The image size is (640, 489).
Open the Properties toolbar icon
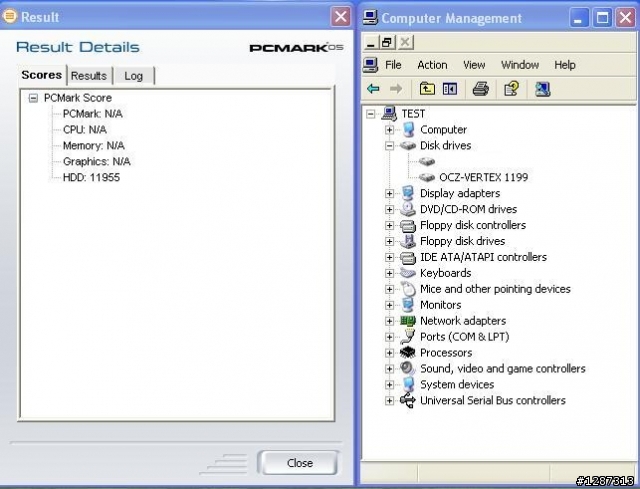coord(511,89)
